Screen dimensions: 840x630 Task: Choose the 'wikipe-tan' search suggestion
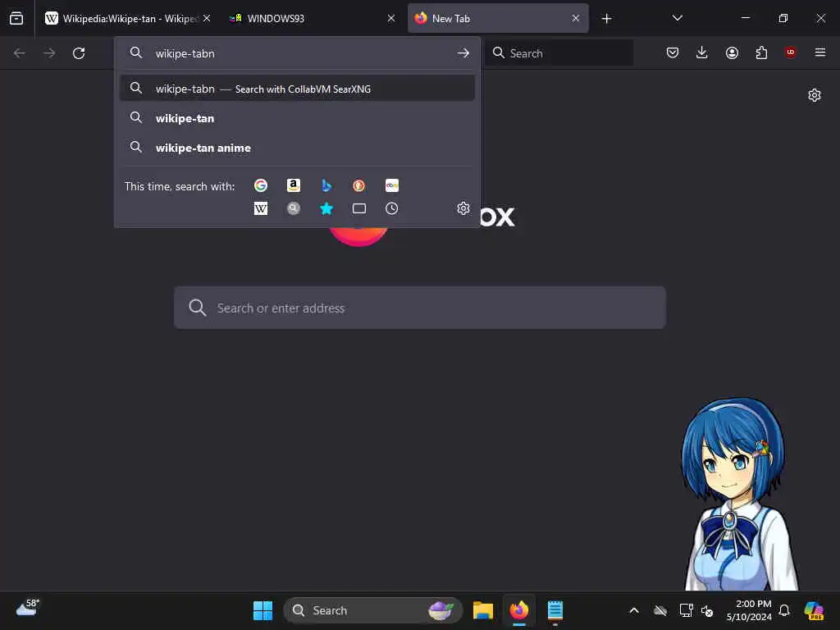297,118
